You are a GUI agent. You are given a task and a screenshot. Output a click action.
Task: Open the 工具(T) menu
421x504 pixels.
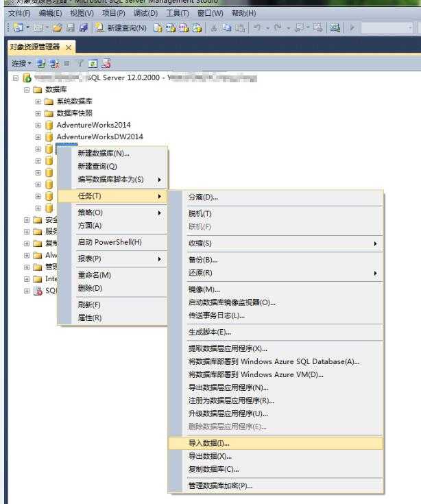click(x=178, y=14)
